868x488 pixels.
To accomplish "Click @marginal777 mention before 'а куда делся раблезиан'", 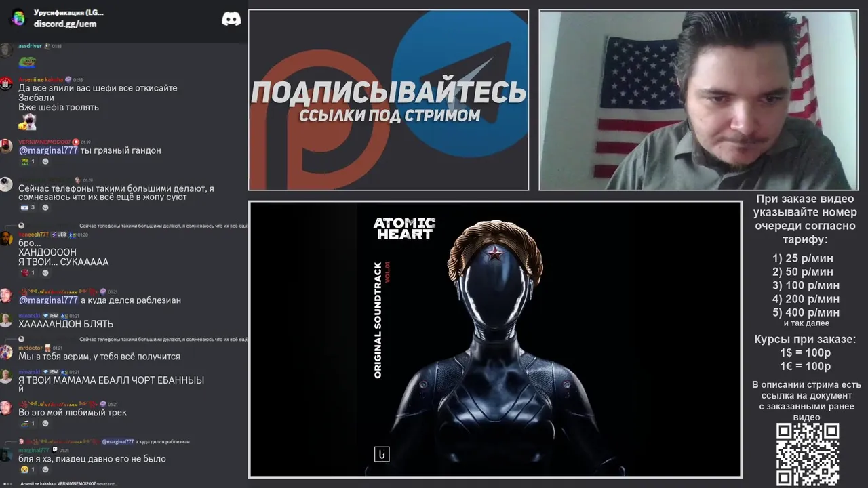I will (48, 300).
